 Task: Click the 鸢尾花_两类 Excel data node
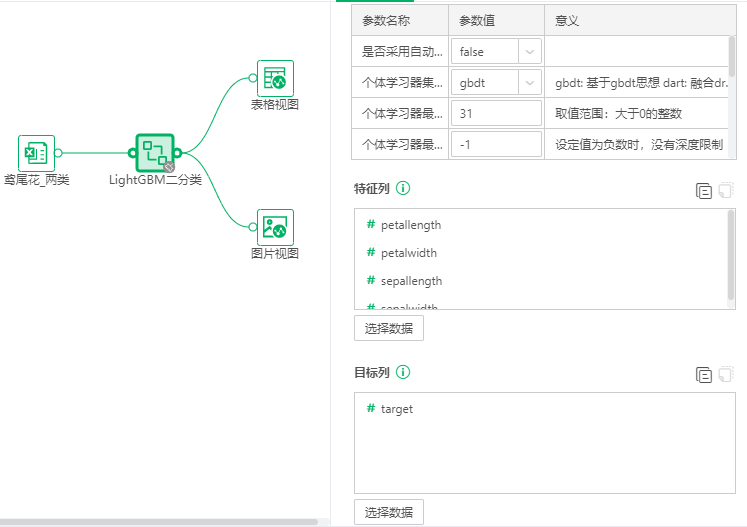coord(36,152)
